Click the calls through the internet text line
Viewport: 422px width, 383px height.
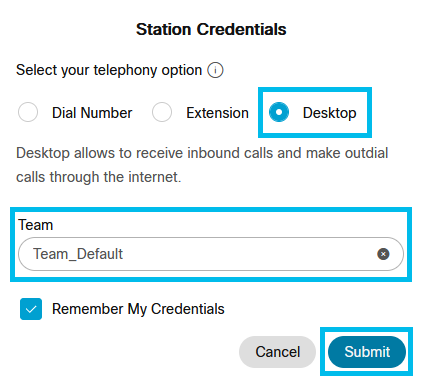(99, 177)
